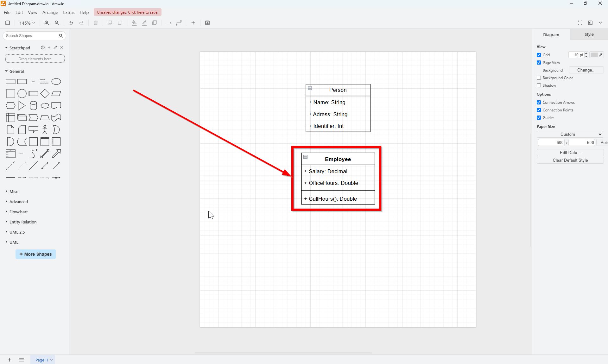
Task: Click the actor shape in the palette
Action: coord(45,129)
